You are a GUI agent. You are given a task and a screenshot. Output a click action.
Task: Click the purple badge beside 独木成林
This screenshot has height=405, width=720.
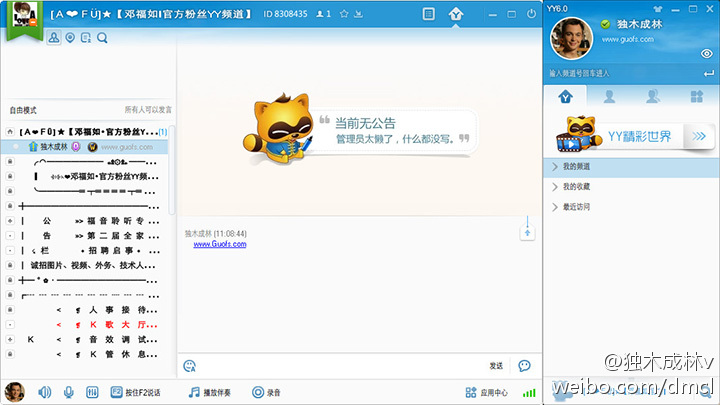pyautogui.click(x=76, y=147)
